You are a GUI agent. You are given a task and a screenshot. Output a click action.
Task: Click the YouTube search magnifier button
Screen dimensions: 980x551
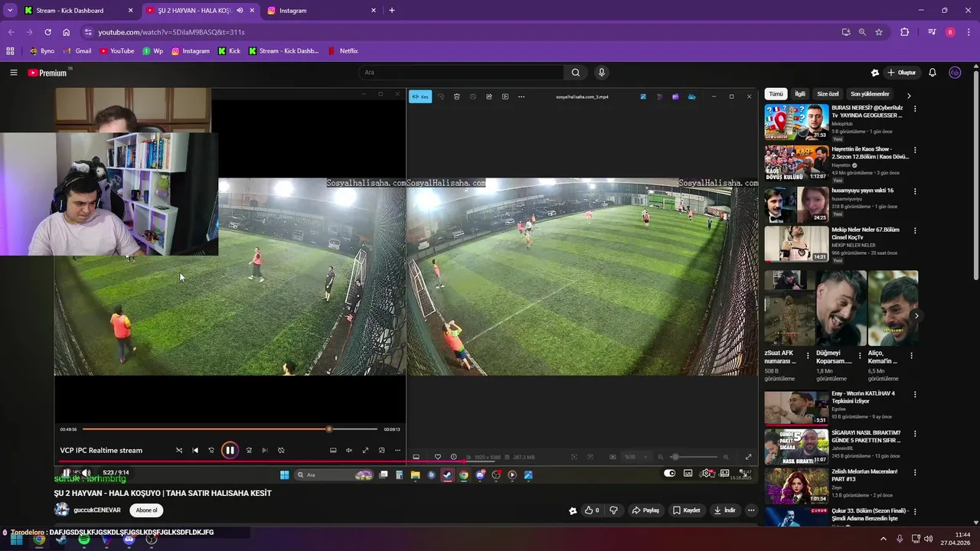coord(576,73)
